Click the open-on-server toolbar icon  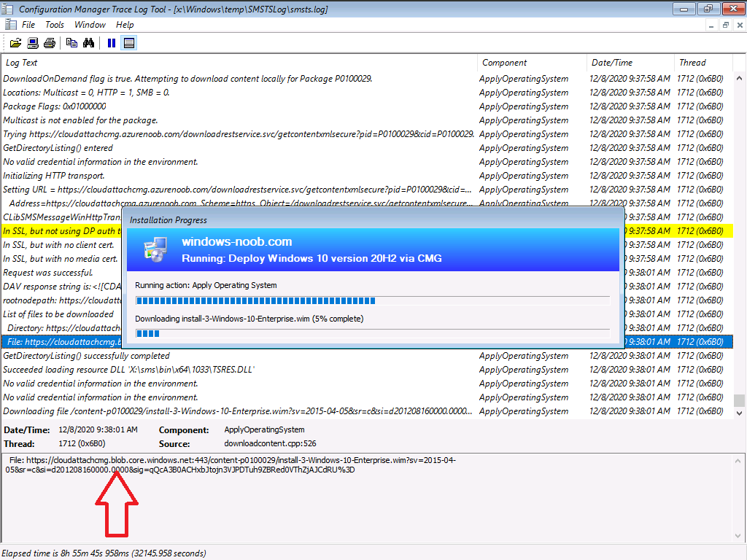(x=32, y=43)
